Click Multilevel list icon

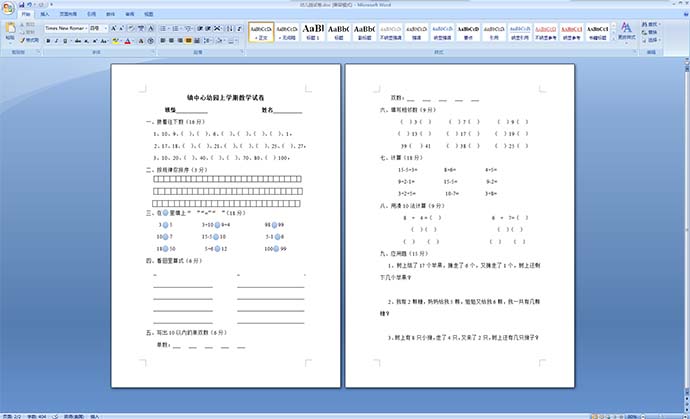[x=188, y=28]
